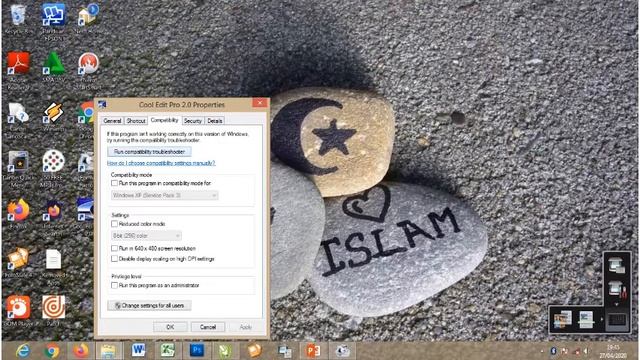The image size is (640, 360).
Task: Click the Bluetooth icon in system tray
Action: tap(553, 351)
